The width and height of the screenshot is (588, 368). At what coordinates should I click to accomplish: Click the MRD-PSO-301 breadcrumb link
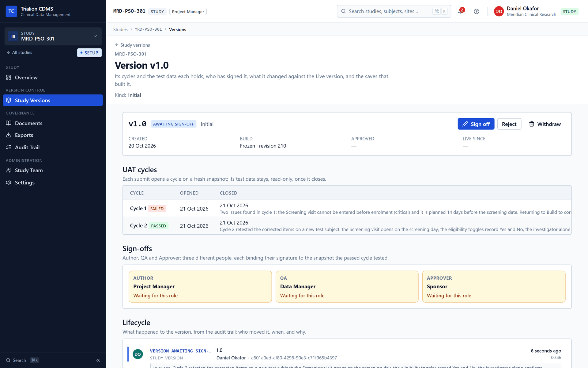148,29
